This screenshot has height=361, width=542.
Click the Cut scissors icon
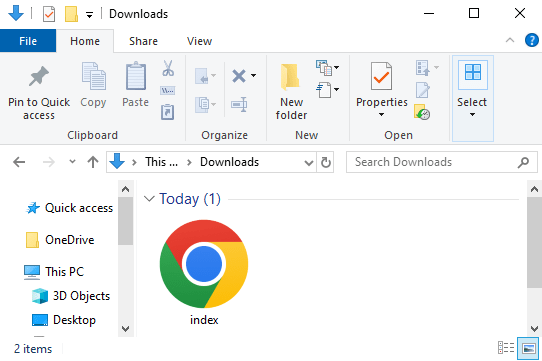point(168,68)
